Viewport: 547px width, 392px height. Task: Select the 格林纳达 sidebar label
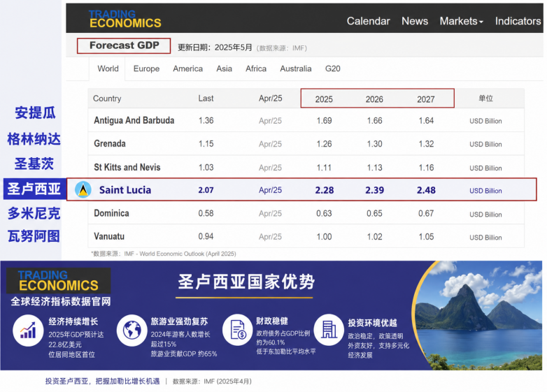34,138
